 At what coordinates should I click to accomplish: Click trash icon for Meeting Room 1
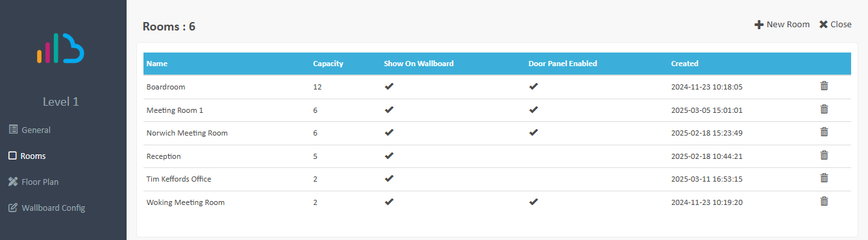[824, 109]
